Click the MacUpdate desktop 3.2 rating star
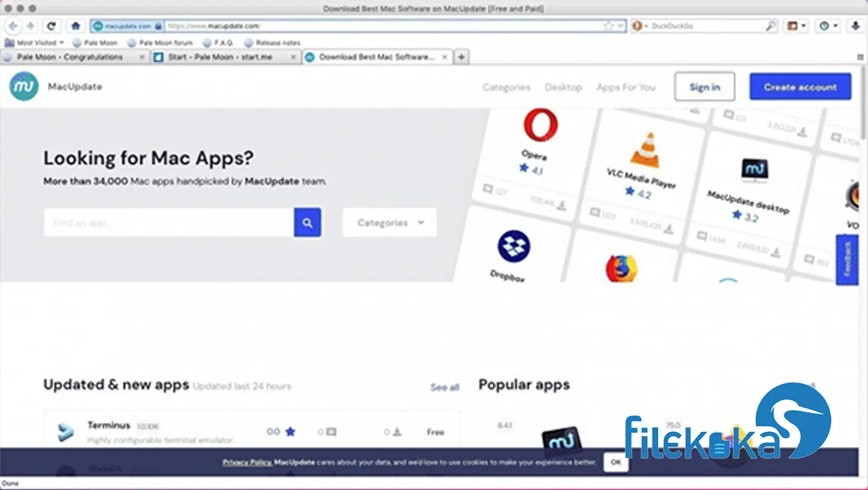Viewport: 868px width, 490px height. 737,215
